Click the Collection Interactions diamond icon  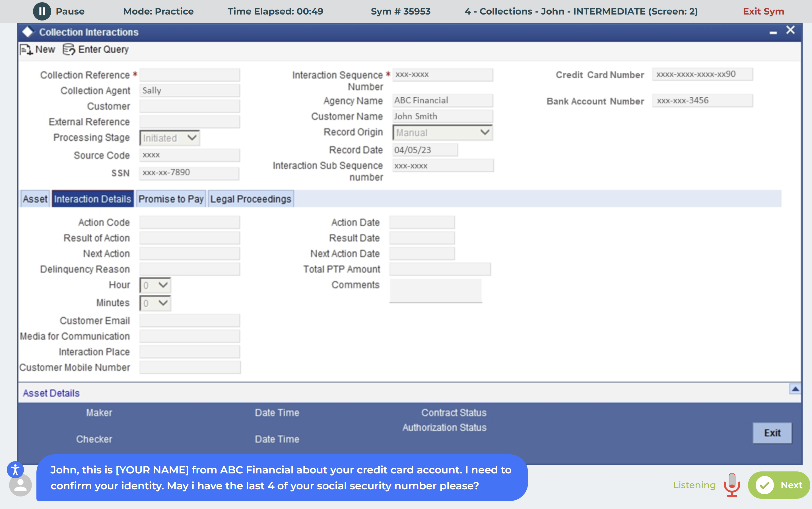(x=28, y=32)
